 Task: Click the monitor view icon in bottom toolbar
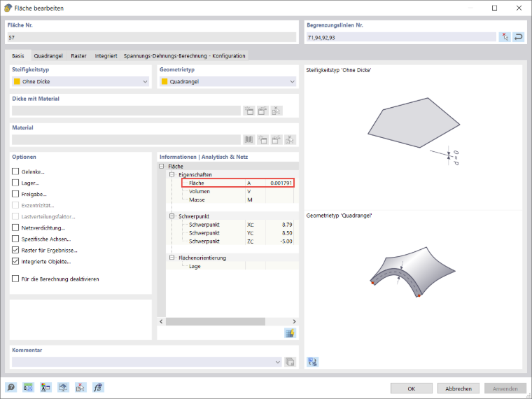pyautogui.click(x=63, y=387)
